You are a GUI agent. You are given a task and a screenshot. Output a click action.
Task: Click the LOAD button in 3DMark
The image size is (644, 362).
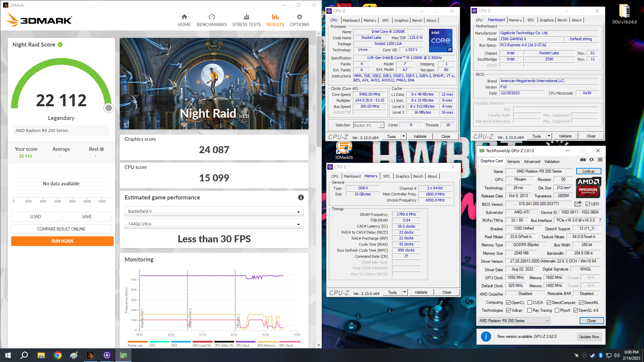[36, 217]
